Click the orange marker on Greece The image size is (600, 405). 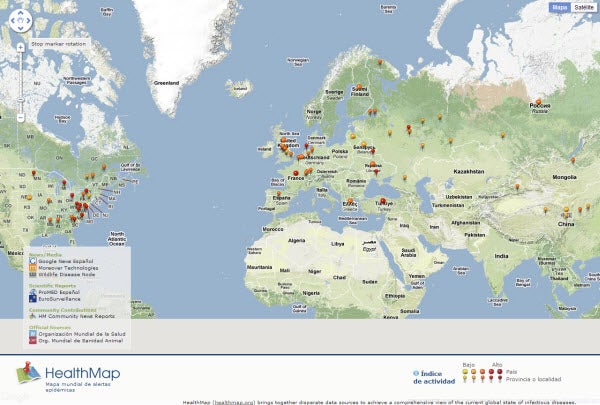[350, 201]
